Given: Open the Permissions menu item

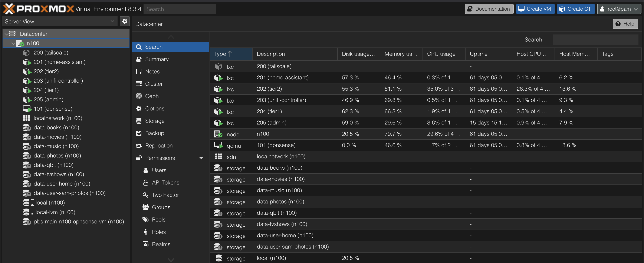Looking at the screenshot, I should [171, 158].
